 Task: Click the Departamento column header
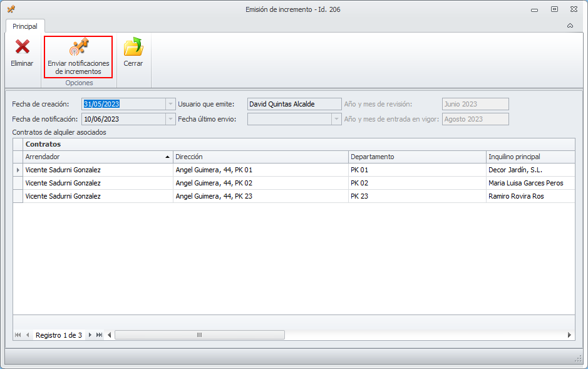417,157
